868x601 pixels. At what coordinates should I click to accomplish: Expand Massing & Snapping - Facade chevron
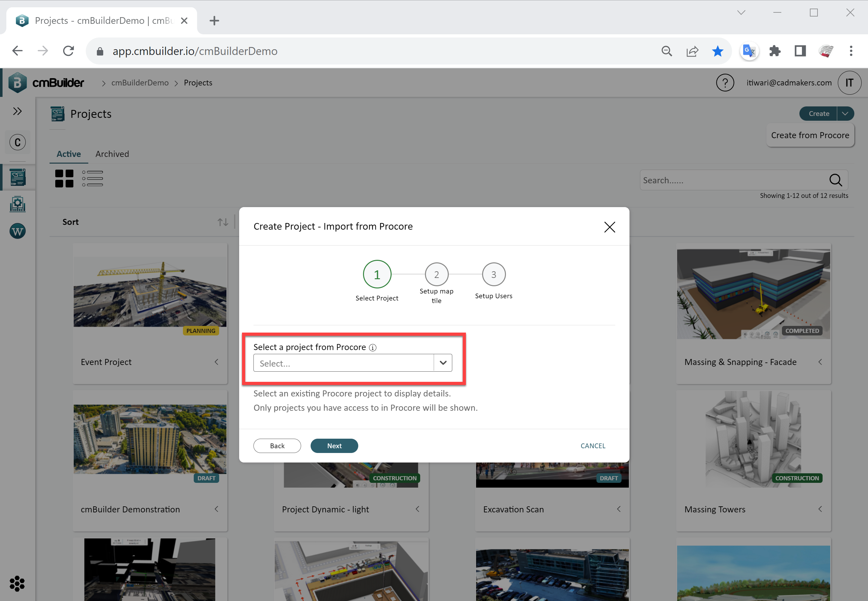[820, 362]
